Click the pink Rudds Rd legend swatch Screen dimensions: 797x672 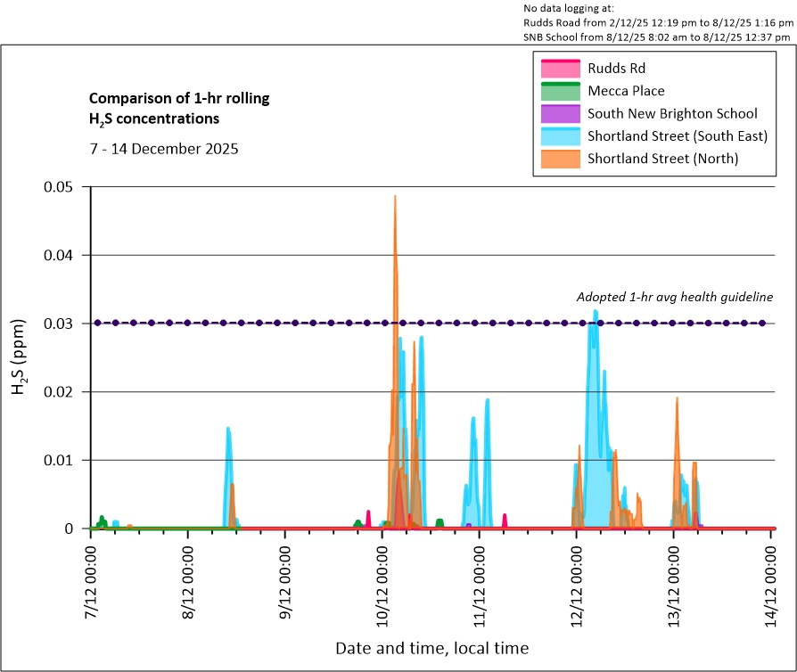coord(560,68)
